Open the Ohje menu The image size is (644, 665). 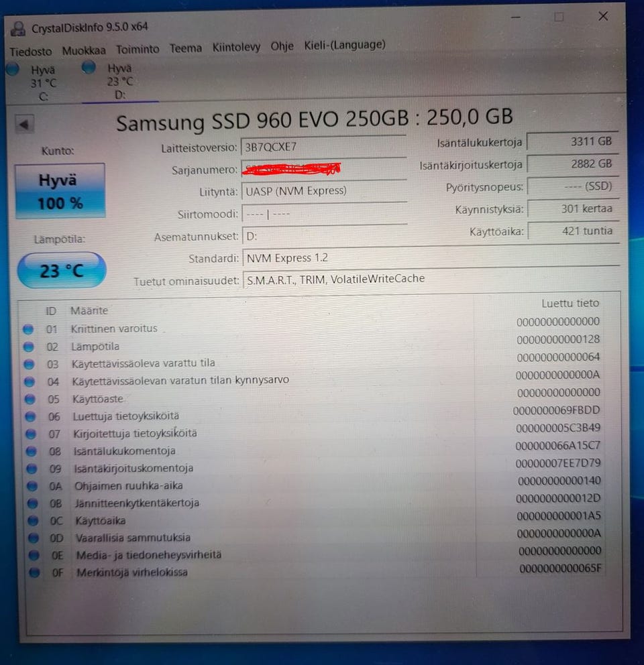282,46
